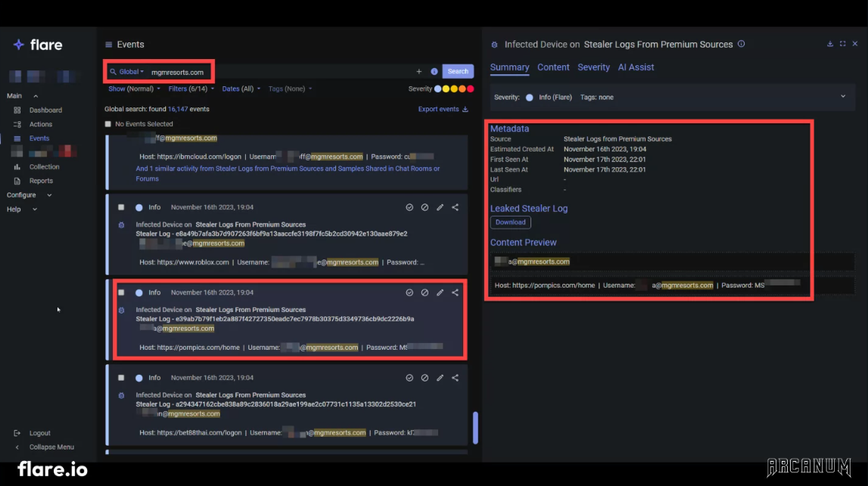
Task: Mark the roblox.com event as remediated
Action: pyautogui.click(x=409, y=207)
